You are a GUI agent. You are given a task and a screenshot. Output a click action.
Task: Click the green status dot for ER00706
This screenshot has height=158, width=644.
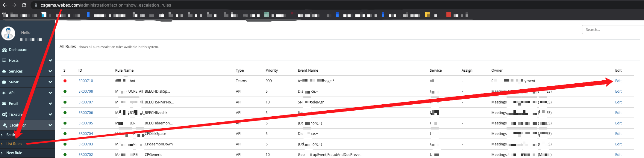65,113
